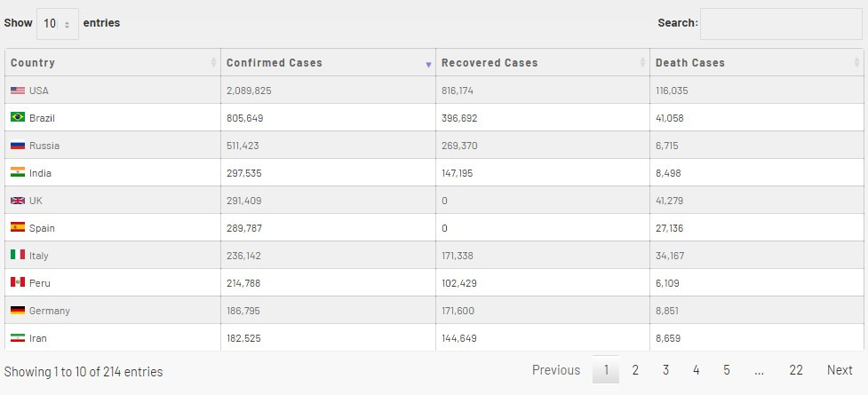This screenshot has width=868, height=395.
Task: Jump to page 22 of table
Action: (x=796, y=370)
